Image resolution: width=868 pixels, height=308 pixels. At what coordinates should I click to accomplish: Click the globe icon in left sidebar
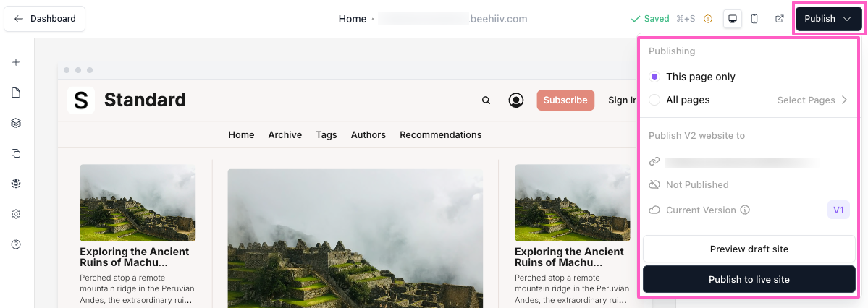coord(16,184)
